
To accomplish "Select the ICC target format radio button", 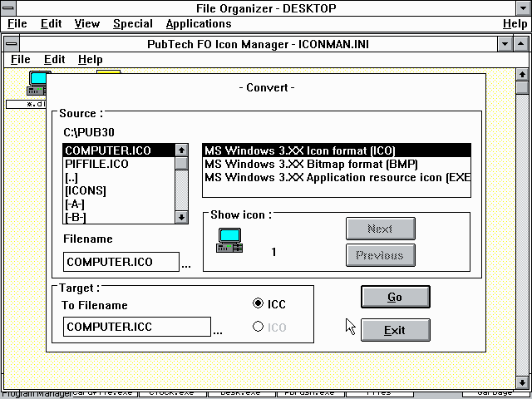I will [258, 304].
